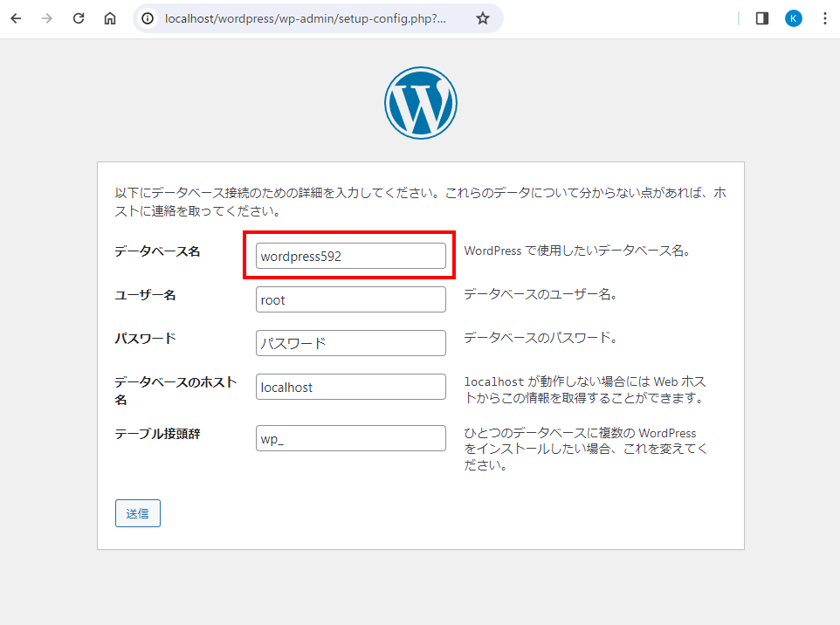This screenshot has width=840, height=625.
Task: Click the table prefix field with wp_
Action: coord(350,438)
